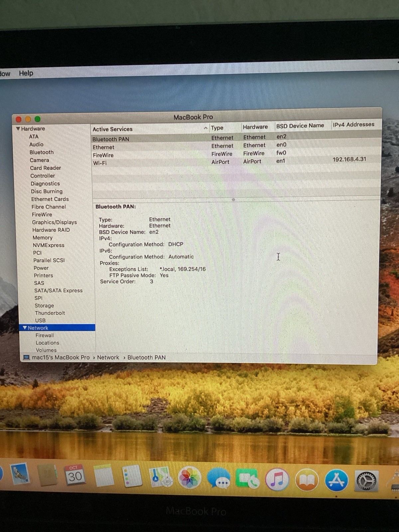Open Calendar showing Oct 30
399x532 pixels.
pos(75,475)
